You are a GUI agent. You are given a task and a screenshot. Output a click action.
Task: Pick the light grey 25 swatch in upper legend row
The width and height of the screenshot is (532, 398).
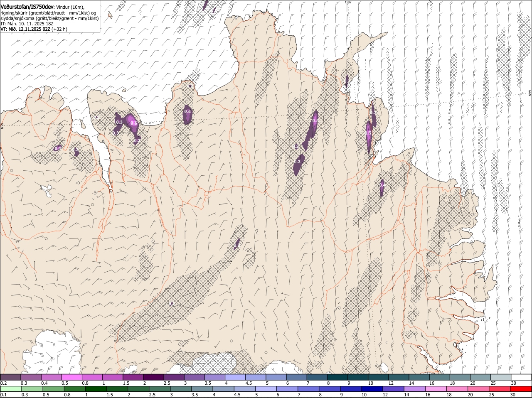click(x=501, y=377)
